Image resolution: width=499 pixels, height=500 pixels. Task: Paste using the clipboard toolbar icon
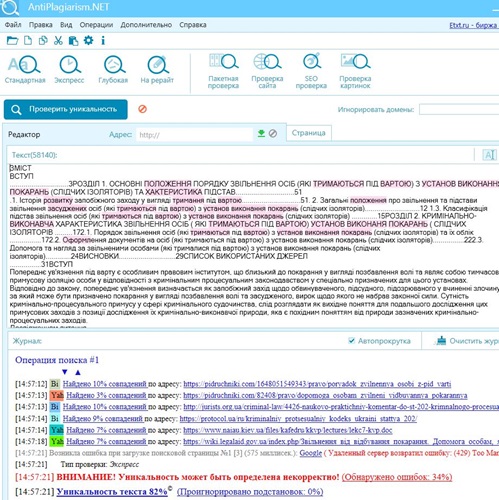tap(73, 41)
